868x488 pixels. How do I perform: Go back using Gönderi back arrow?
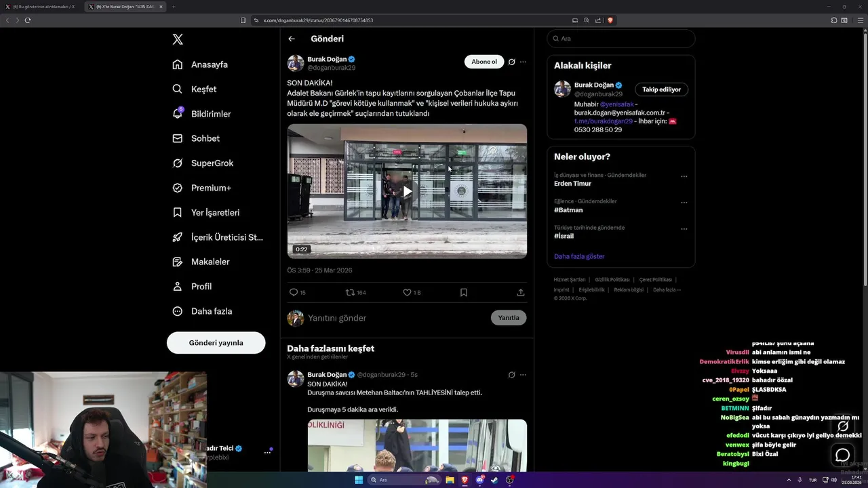[x=292, y=39]
